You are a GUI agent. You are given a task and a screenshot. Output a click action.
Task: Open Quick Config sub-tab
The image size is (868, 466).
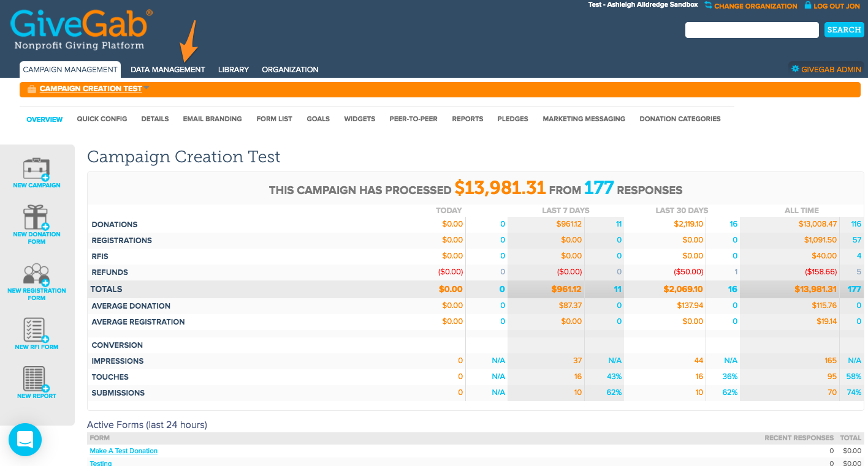coord(102,119)
